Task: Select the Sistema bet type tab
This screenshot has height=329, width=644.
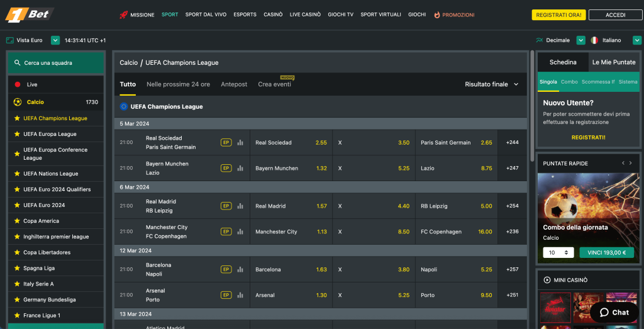Action: (x=628, y=82)
